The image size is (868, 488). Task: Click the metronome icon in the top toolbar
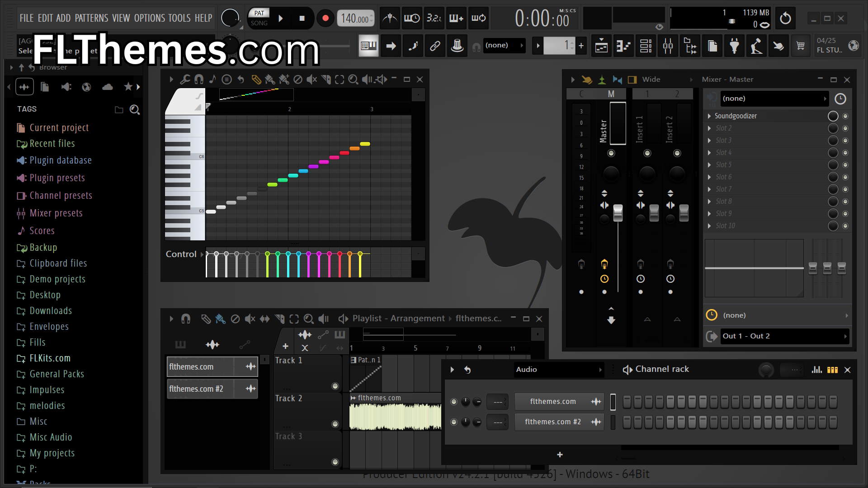[x=389, y=19]
